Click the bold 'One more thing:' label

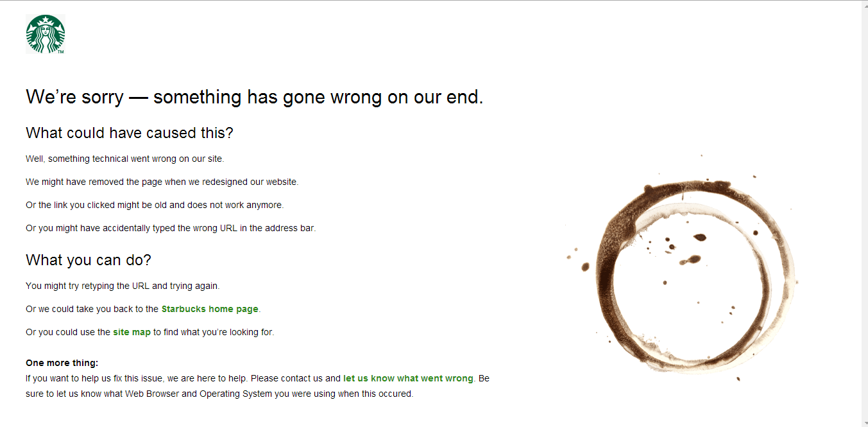(62, 363)
